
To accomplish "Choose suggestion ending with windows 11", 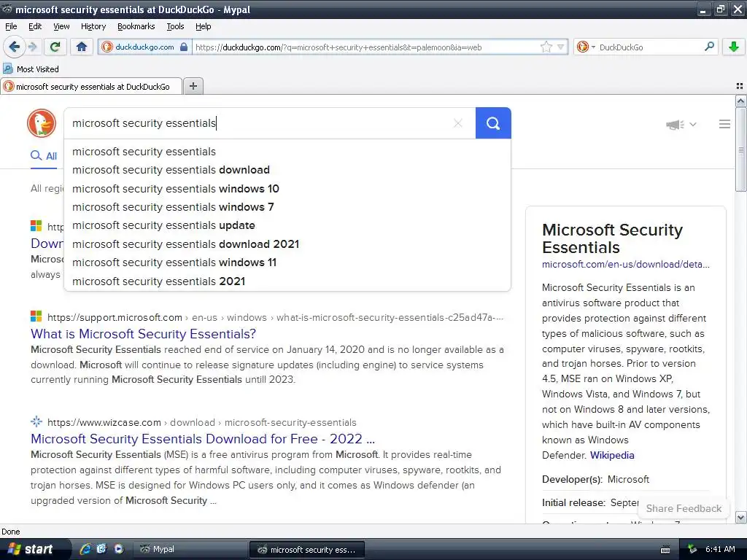I will coord(287,262).
